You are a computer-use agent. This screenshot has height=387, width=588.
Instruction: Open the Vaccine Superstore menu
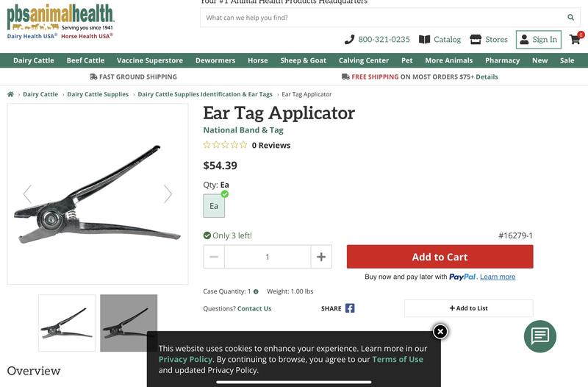150,60
